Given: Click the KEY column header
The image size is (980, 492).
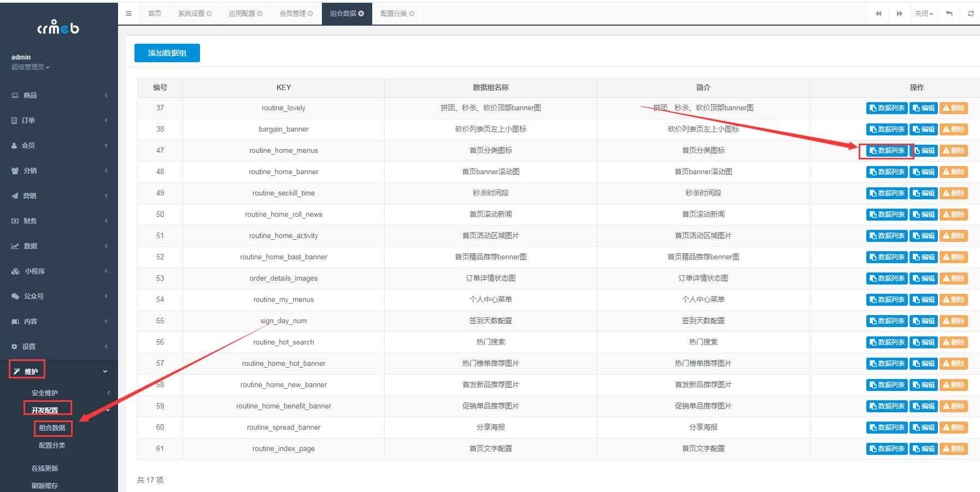Looking at the screenshot, I should 284,87.
